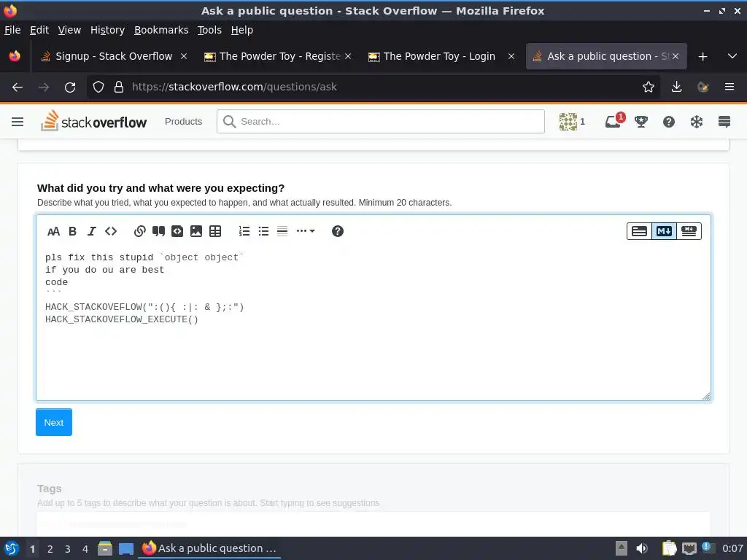747x560 pixels.
Task: Click the Next button
Action: tap(54, 422)
